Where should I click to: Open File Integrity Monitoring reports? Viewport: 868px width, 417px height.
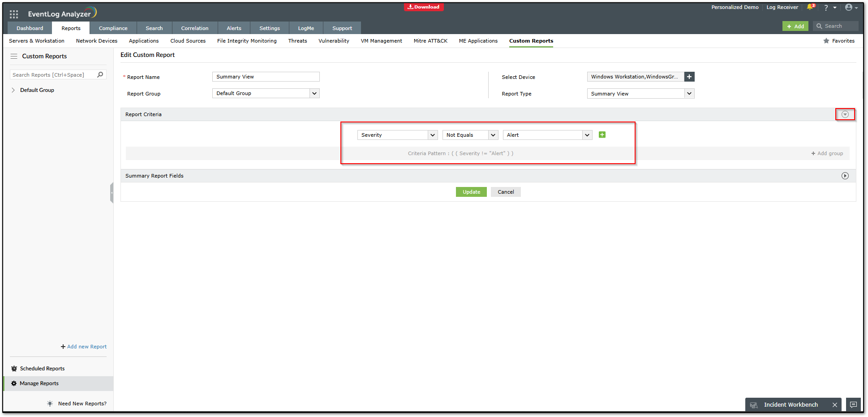click(247, 41)
